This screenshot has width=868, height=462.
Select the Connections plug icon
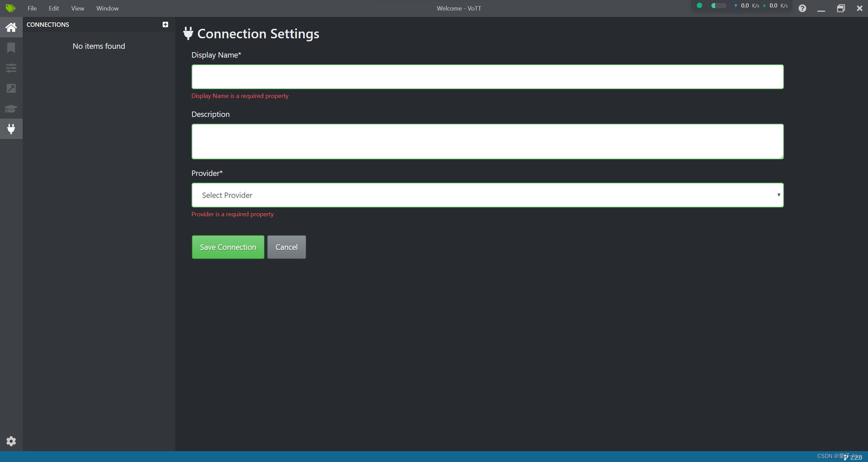[11, 129]
